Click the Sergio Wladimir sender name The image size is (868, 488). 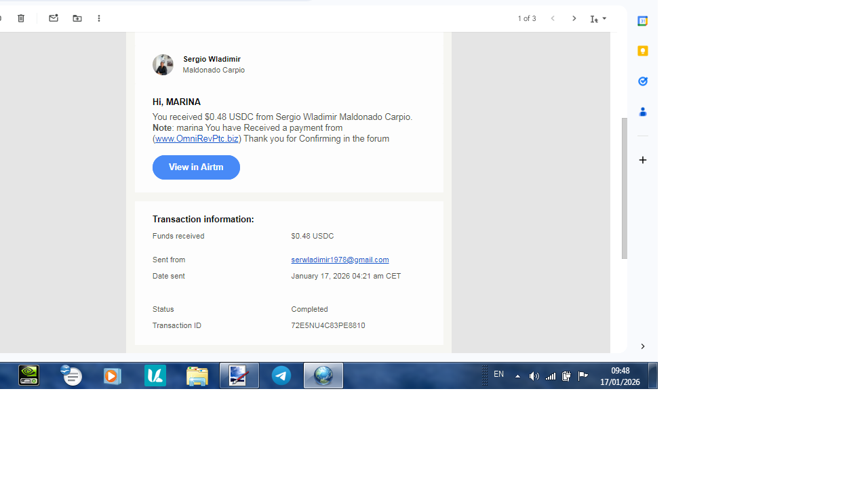[x=212, y=59]
